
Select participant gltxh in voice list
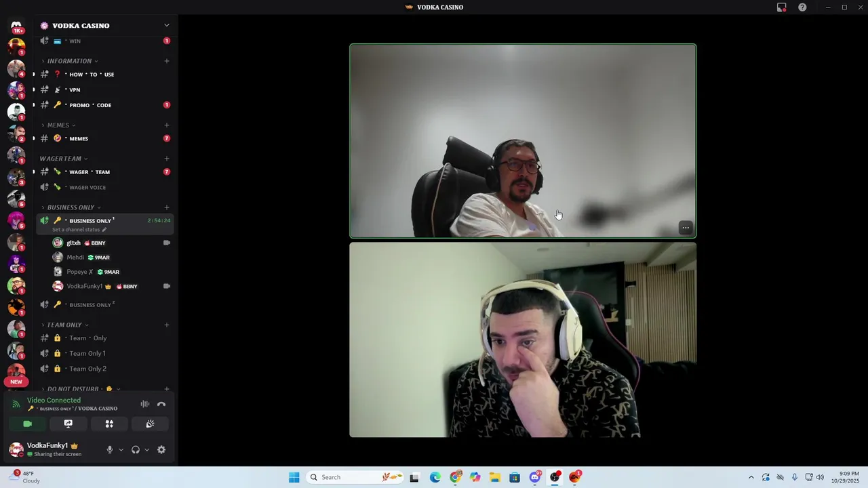tap(111, 243)
